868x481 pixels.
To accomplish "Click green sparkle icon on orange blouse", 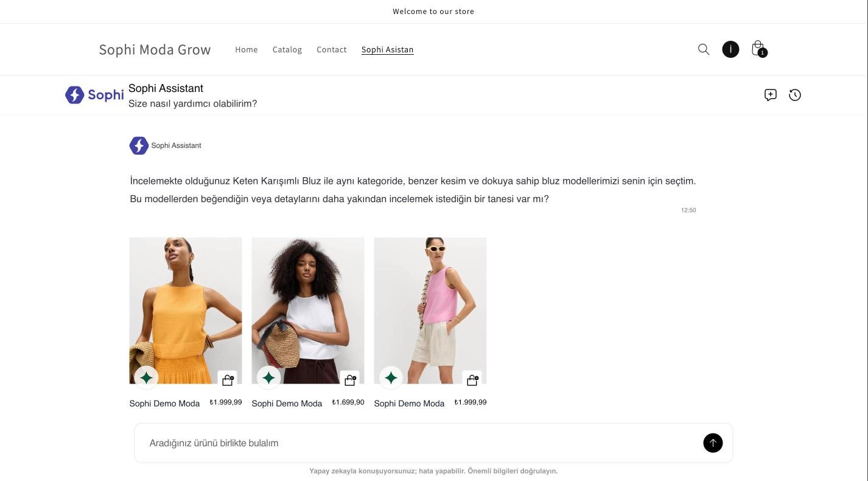I will click(146, 378).
